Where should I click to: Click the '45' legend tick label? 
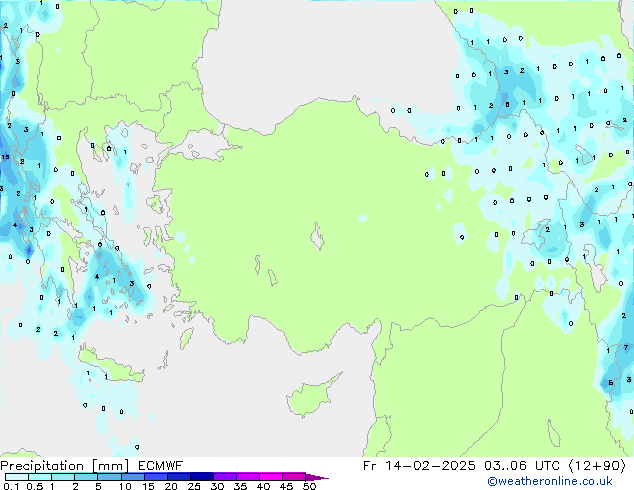point(286,486)
